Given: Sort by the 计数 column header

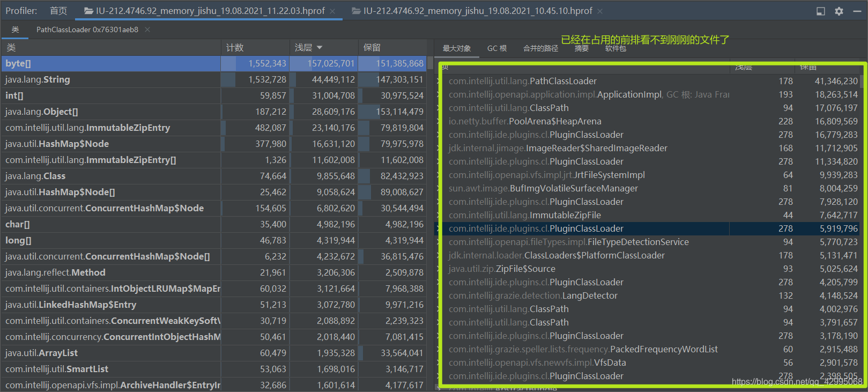Looking at the screenshot, I should [x=255, y=48].
